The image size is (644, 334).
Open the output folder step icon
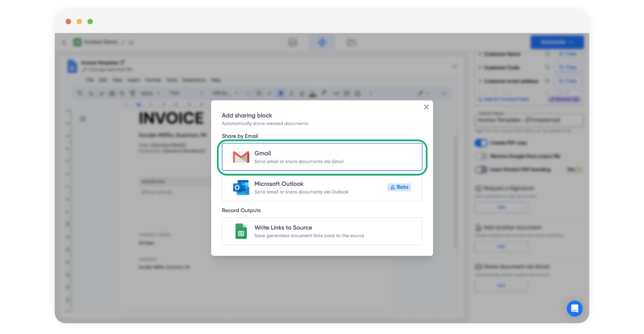point(351,42)
